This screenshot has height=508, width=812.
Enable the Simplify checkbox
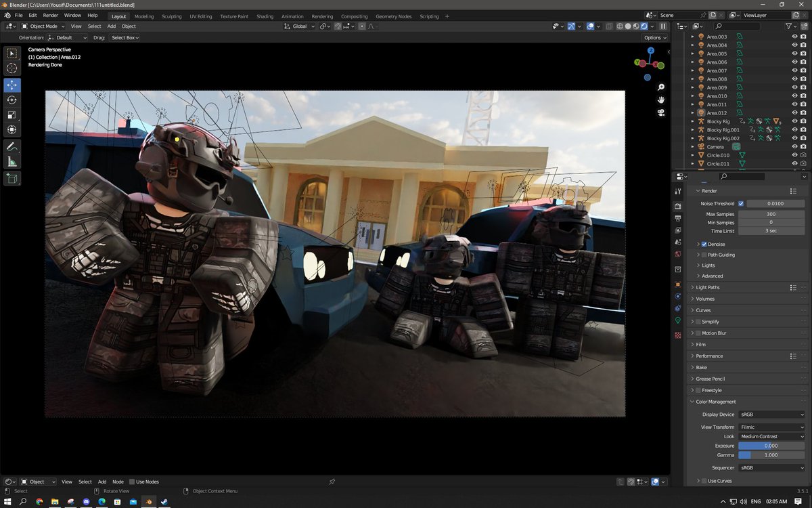[x=698, y=322]
